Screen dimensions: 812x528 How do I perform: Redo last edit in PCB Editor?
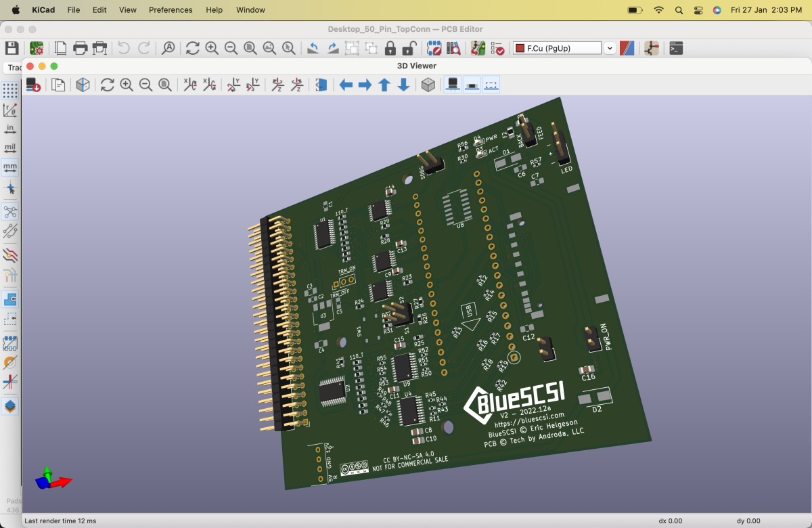pyautogui.click(x=143, y=48)
